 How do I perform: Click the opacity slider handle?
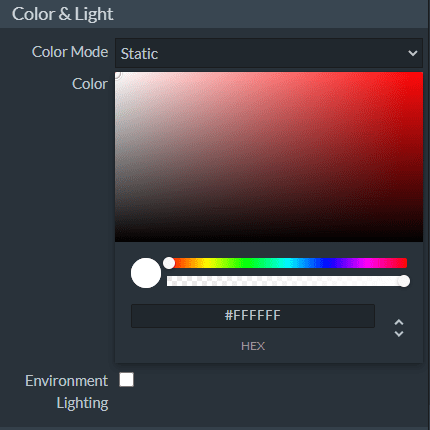click(404, 281)
